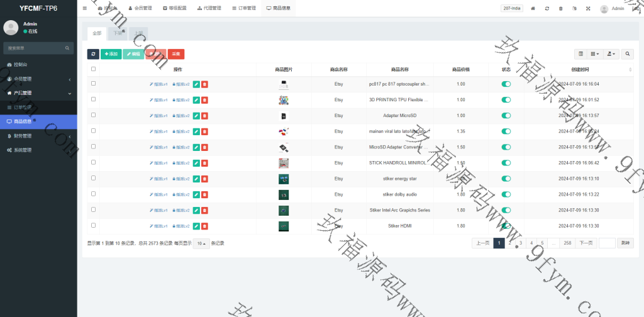
Task: Click the trash icon in the top bar
Action: (x=560, y=9)
